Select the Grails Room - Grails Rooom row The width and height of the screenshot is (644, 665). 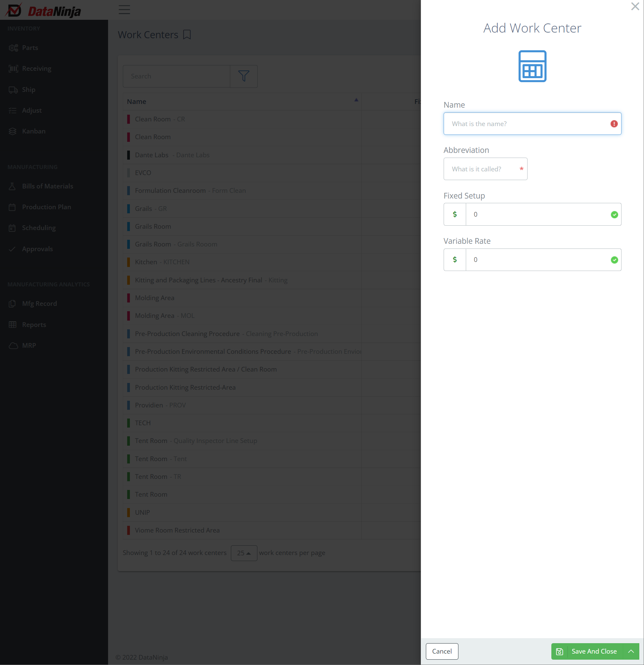(271, 244)
